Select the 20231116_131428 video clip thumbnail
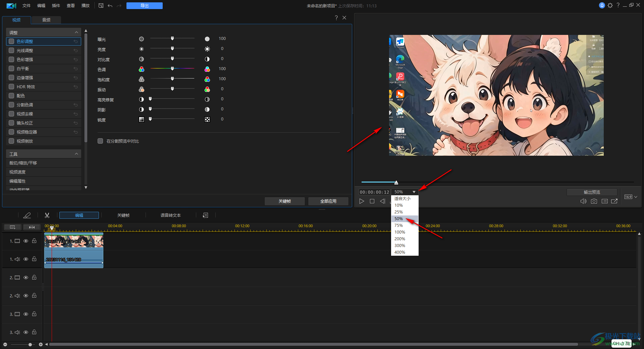644x349 pixels. point(74,241)
